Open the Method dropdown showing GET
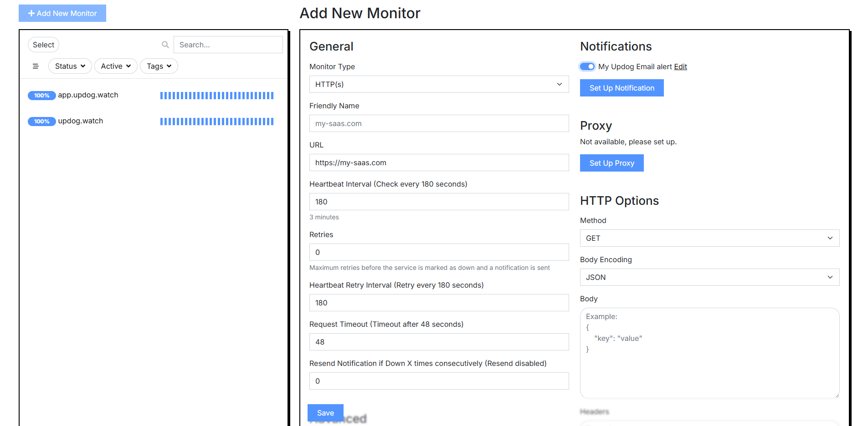 [709, 238]
